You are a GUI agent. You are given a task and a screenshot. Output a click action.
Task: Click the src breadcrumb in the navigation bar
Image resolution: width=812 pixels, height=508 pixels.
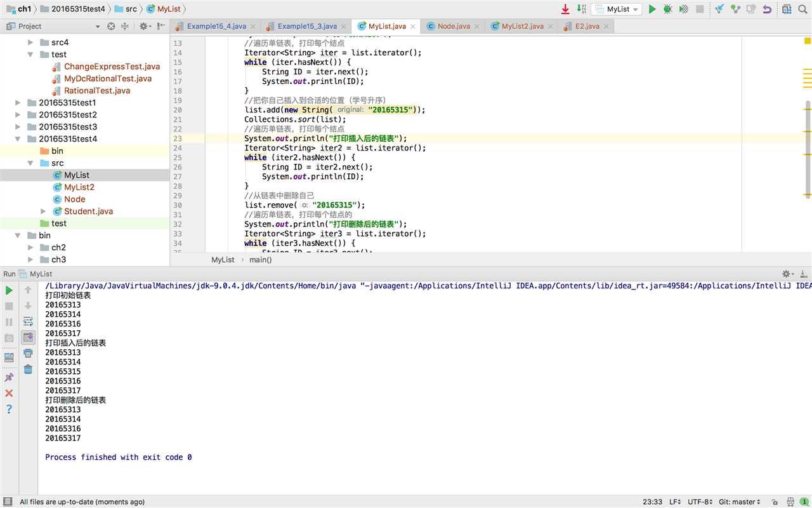(x=126, y=9)
